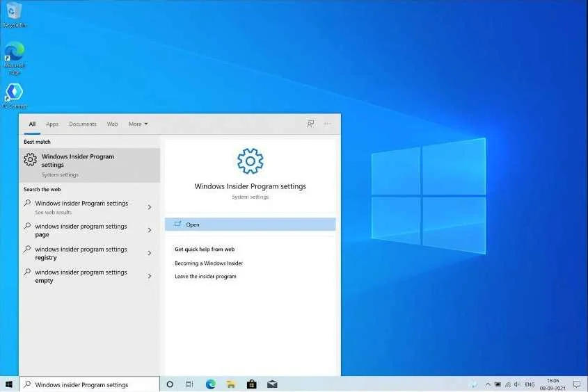The height and width of the screenshot is (392, 588).
Task: Expand arrow for 'See web results' suggestion
Action: [149, 207]
